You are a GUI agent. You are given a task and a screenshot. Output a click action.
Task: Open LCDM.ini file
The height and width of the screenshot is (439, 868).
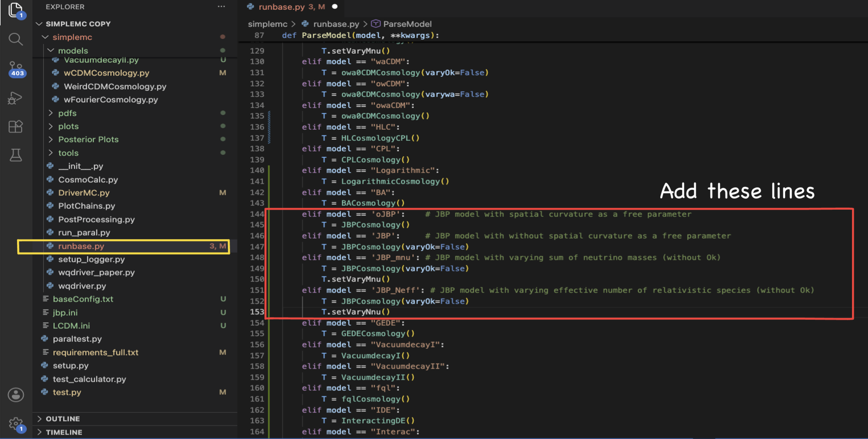(x=71, y=326)
